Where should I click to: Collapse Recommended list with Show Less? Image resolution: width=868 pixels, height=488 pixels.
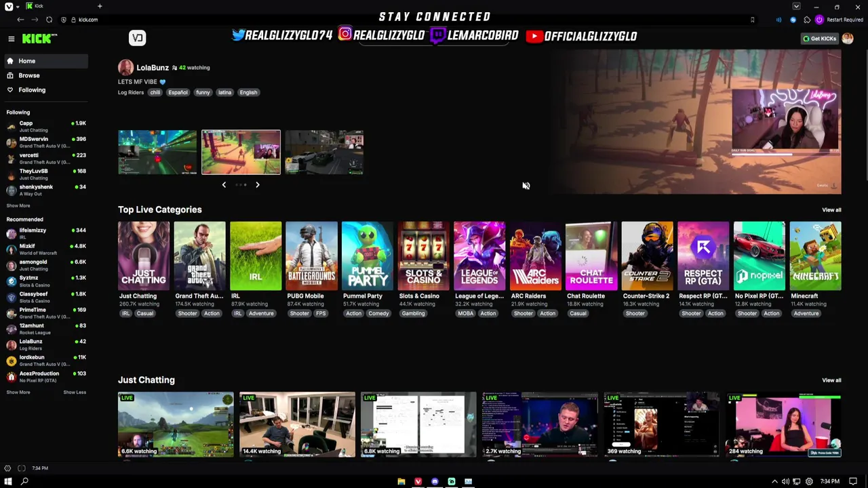[x=75, y=392]
